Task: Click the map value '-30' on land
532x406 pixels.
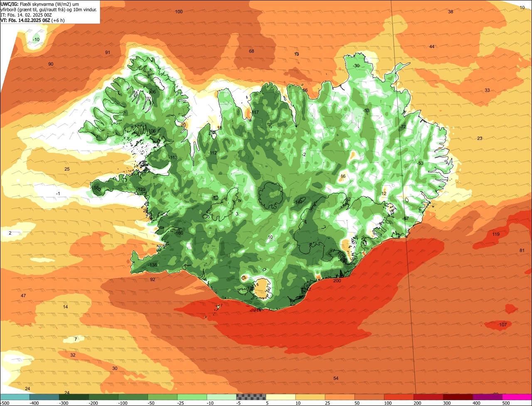Action: click(356, 66)
